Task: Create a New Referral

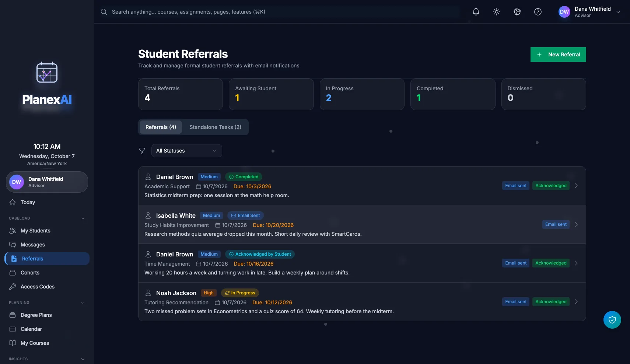Action: coord(558,55)
